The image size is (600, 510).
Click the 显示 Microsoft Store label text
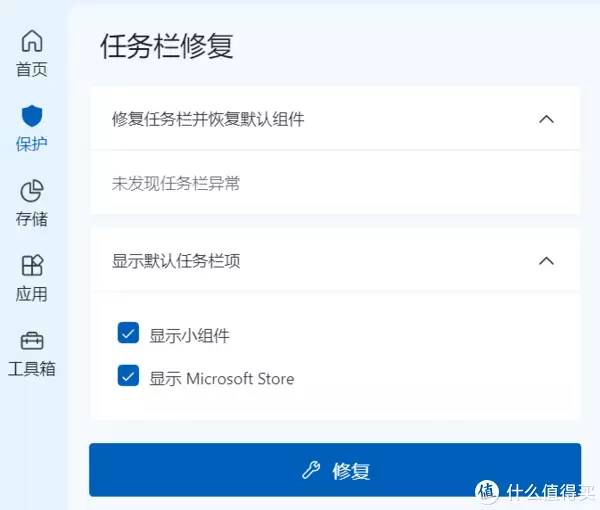tap(222, 379)
